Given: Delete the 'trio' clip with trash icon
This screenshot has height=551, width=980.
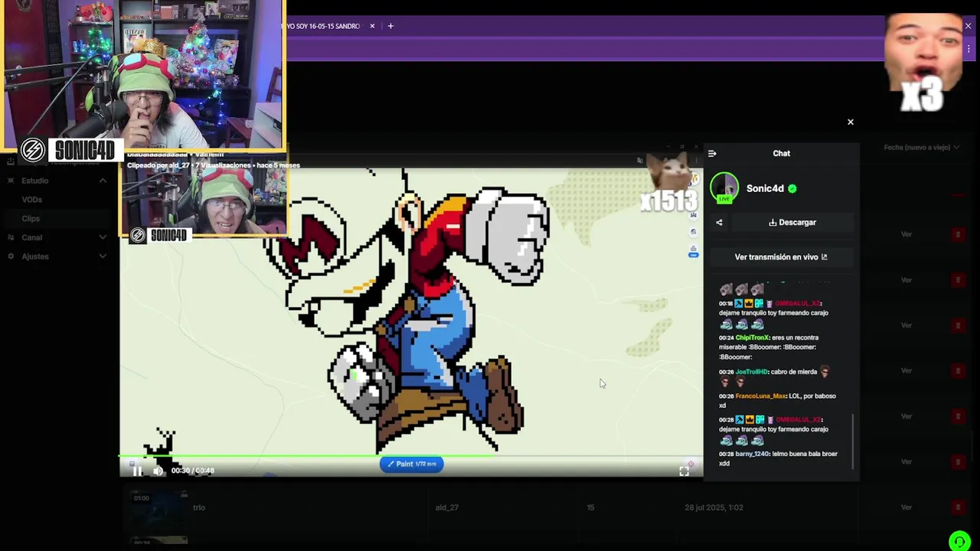Looking at the screenshot, I should click(958, 507).
